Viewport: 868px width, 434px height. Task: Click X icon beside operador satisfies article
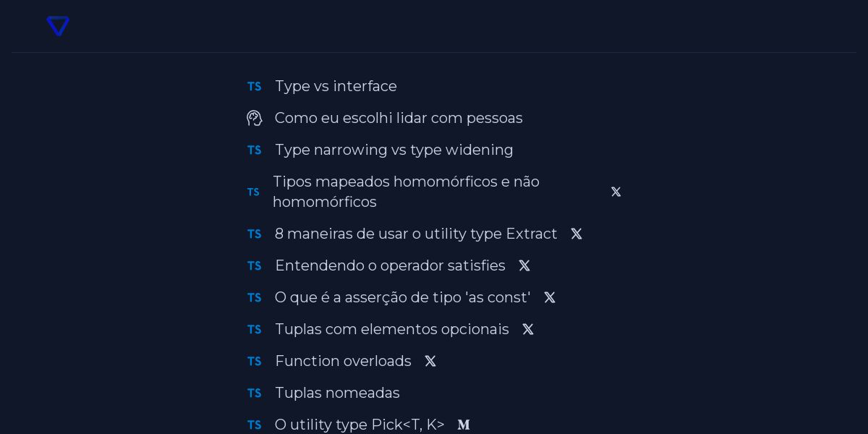(524, 265)
